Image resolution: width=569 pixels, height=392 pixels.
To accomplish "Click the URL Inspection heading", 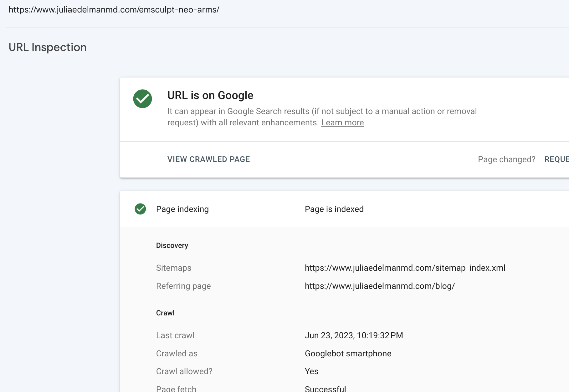I will [x=48, y=47].
